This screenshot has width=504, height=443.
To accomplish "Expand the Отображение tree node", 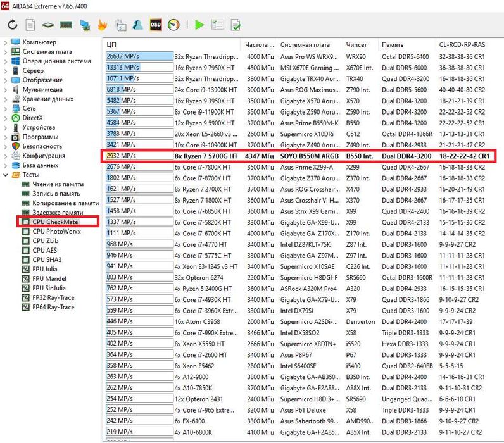I will click(x=5, y=80).
